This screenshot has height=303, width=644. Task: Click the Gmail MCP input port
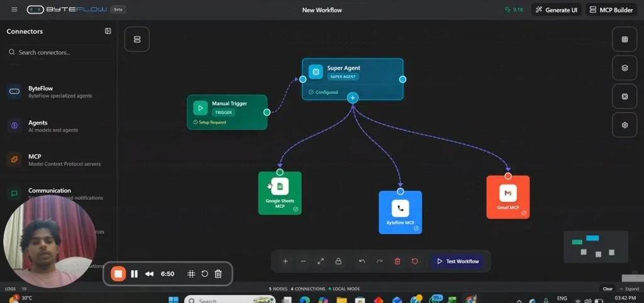pyautogui.click(x=508, y=176)
